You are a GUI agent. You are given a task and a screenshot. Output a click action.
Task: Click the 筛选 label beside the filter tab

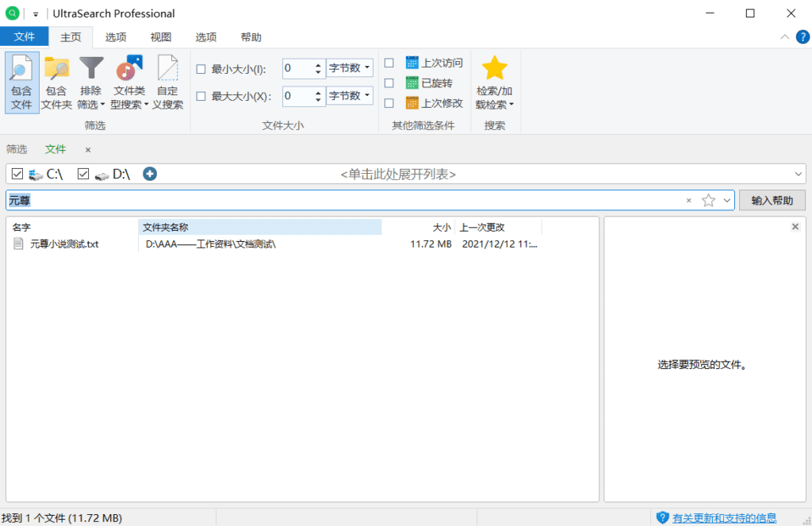coord(17,150)
